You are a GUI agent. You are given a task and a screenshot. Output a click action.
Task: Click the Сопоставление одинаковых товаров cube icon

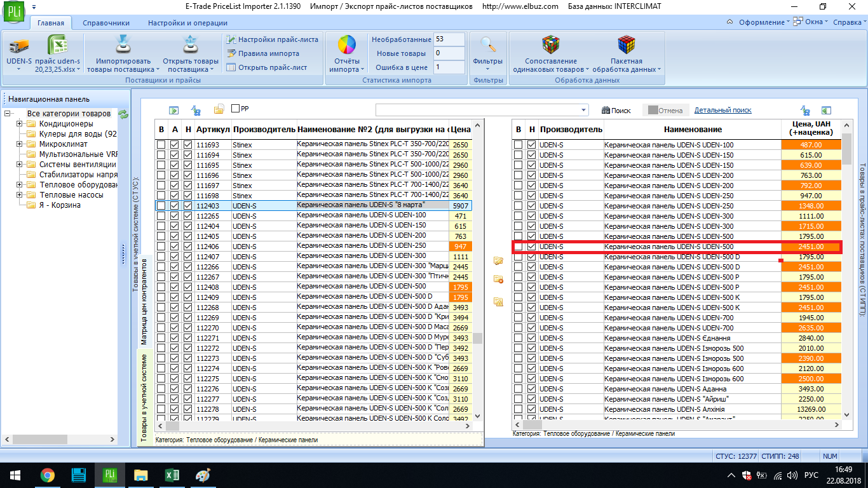tap(551, 44)
